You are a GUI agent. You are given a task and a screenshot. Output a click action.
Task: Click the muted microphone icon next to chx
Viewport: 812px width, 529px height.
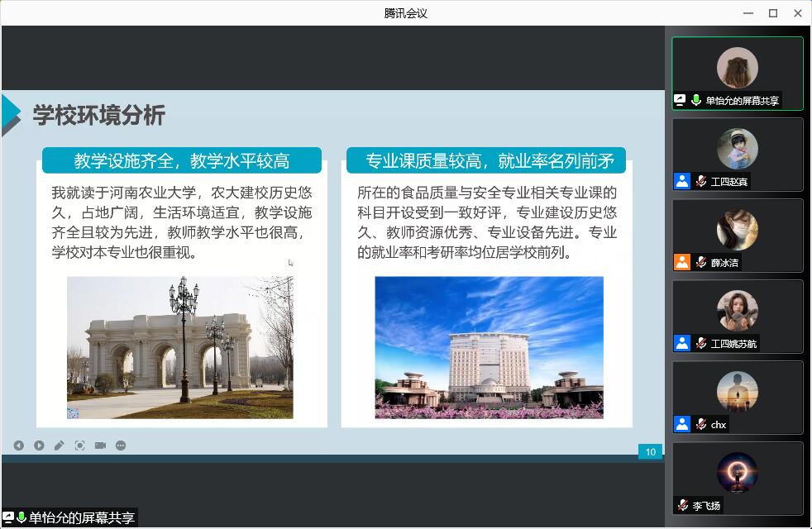pos(700,424)
